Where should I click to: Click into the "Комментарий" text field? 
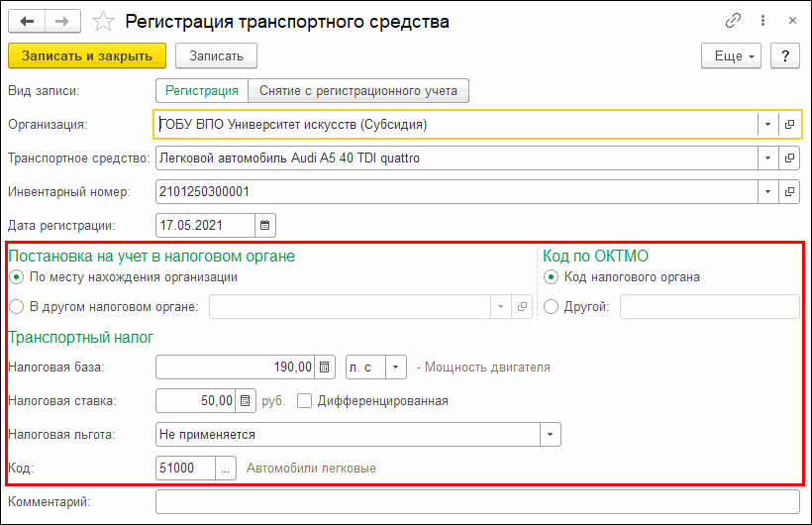(476, 502)
